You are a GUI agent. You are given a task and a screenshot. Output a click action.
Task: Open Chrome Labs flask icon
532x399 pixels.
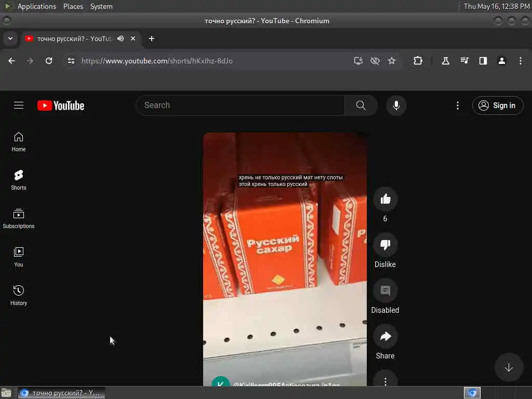pos(445,61)
